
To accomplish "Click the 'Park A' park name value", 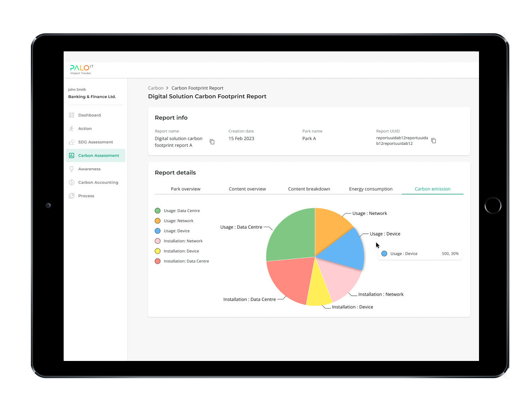I will pos(309,139).
